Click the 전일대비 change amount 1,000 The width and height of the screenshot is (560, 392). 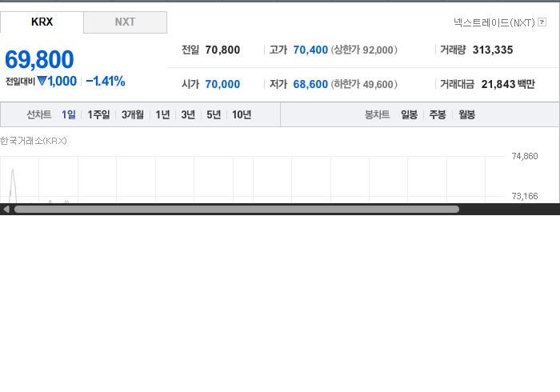(62, 82)
